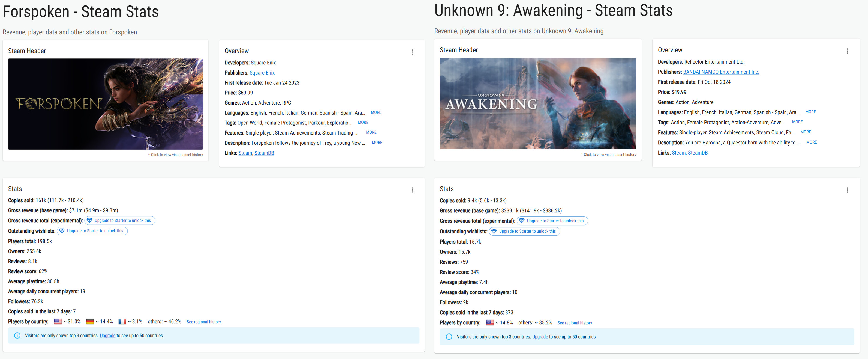Open BANDAI NAMCO Entertainment publisher link
This screenshot has height=359, width=868.
click(x=721, y=72)
